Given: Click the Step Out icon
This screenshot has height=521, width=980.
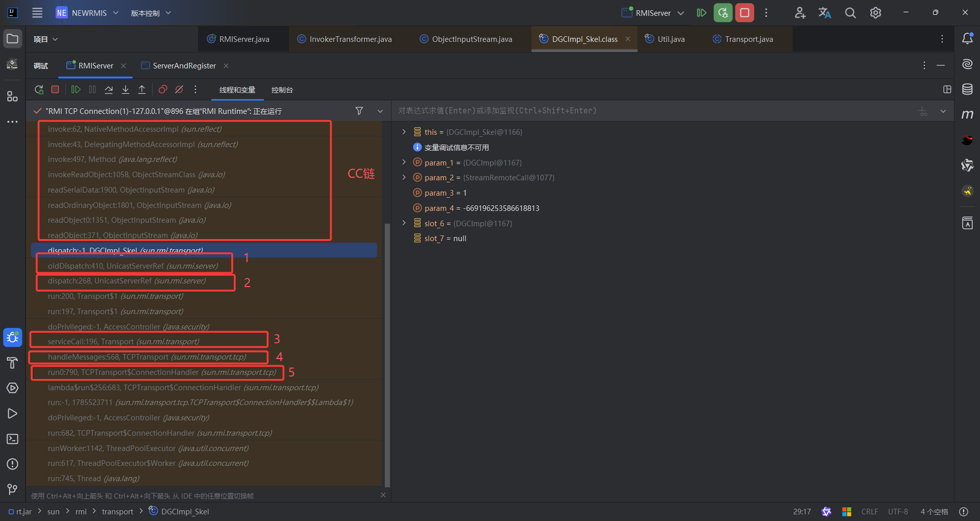Looking at the screenshot, I should point(142,89).
